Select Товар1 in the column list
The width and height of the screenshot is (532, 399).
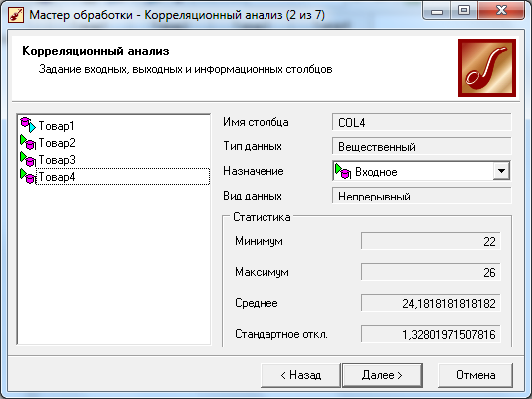tap(56, 126)
